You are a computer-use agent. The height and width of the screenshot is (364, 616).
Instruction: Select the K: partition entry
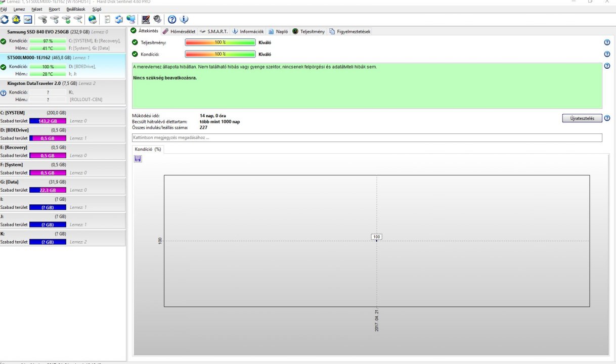[63, 238]
